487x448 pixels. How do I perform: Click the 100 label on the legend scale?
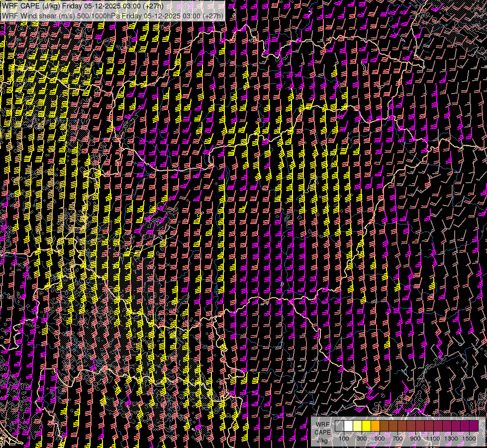point(344,439)
